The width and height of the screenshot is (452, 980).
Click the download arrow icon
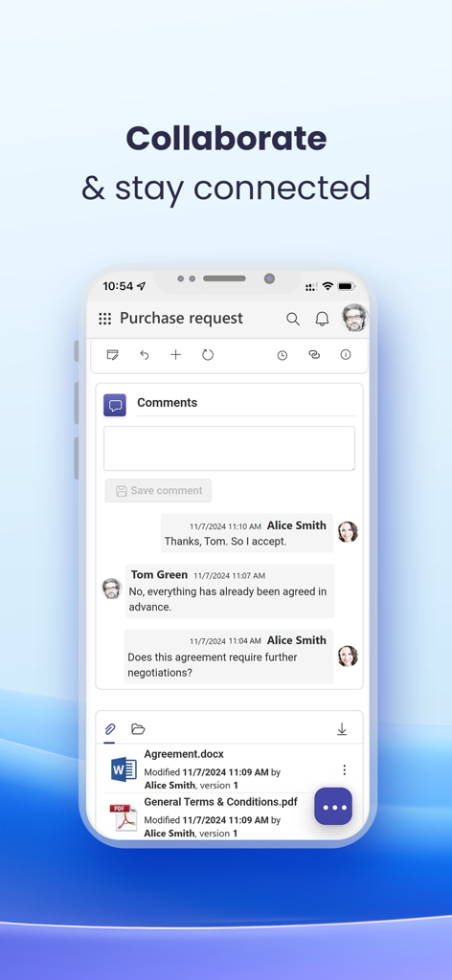point(342,728)
